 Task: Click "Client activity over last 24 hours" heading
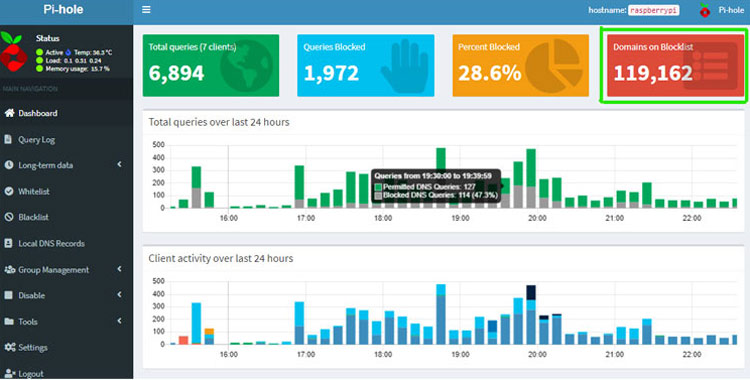[x=221, y=258]
